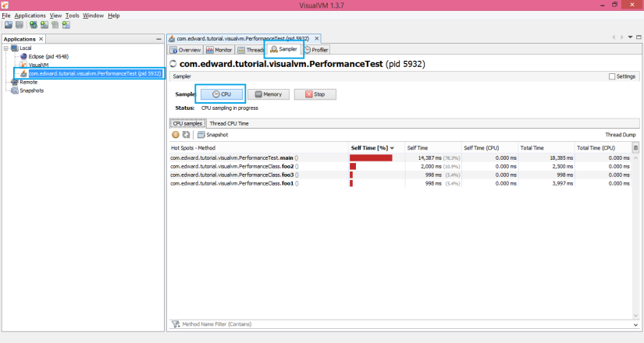Click the orange pause icon left of Snapshot
This screenshot has width=644, height=343.
(x=176, y=135)
